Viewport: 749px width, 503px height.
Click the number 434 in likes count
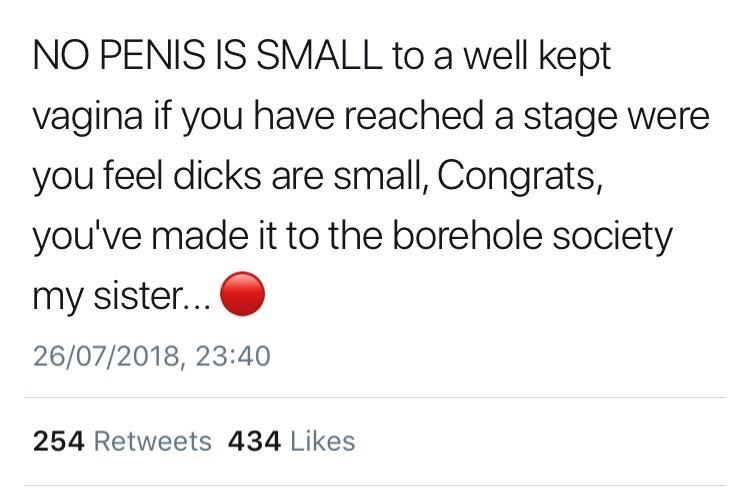tap(254, 440)
